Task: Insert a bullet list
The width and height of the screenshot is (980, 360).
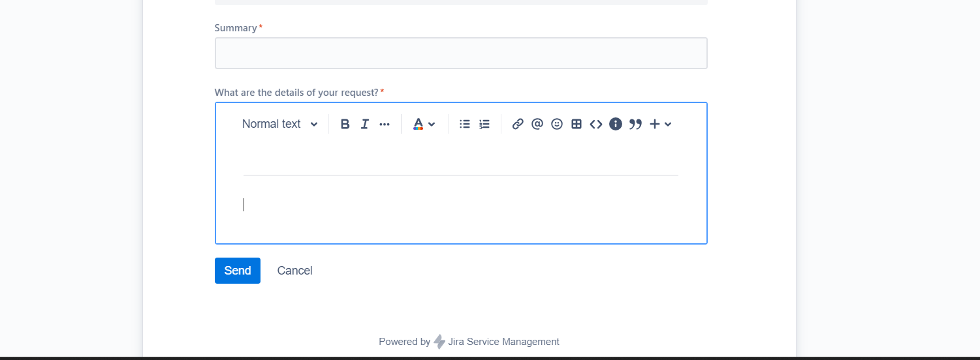Action: [465, 124]
